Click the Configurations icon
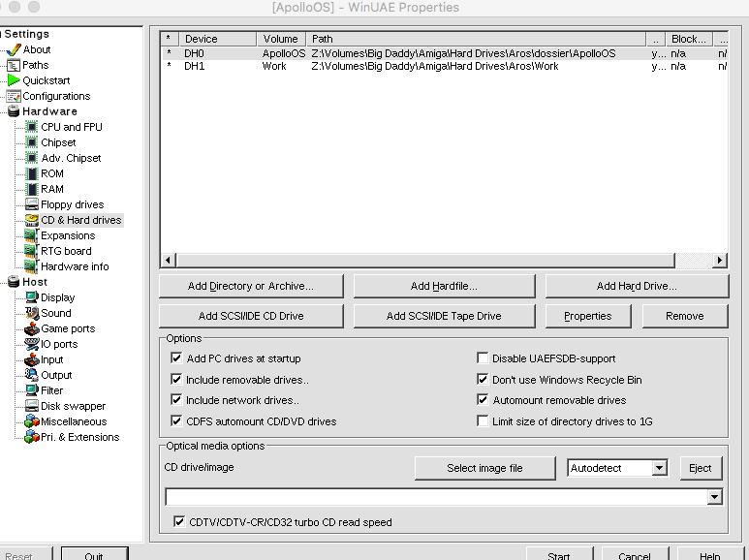The height and width of the screenshot is (560, 749). 14,96
